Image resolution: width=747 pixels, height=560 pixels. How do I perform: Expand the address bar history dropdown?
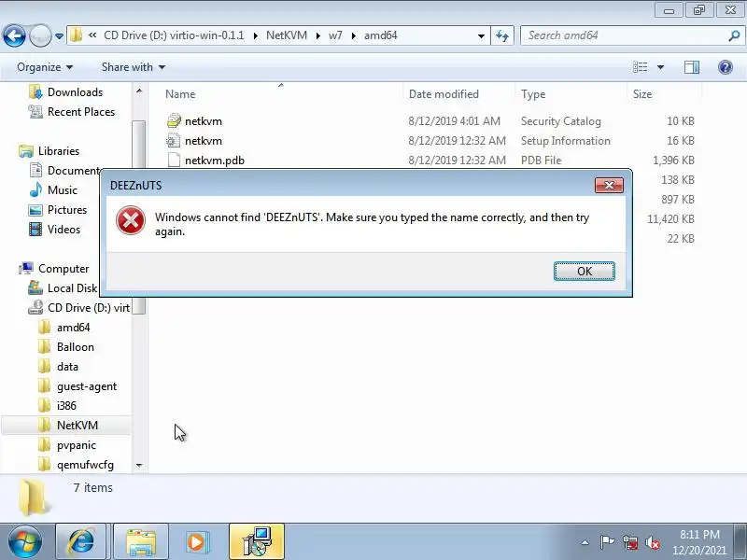coord(481,35)
